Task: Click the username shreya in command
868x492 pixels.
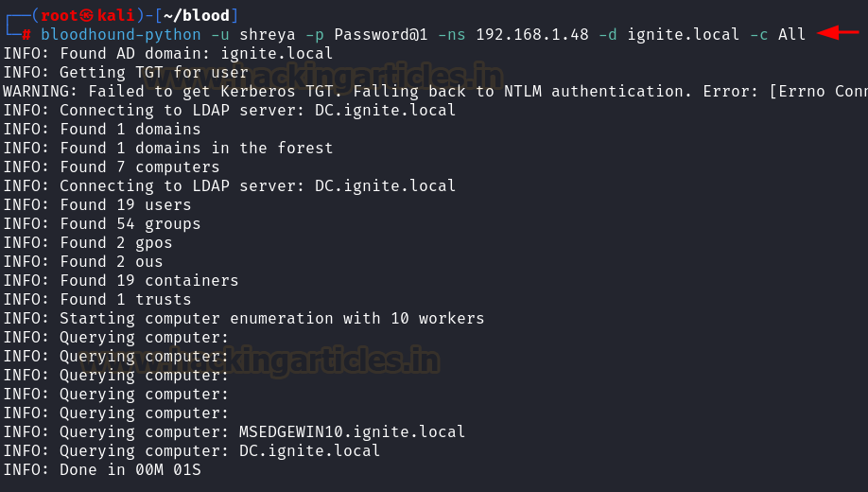Action: 268,34
